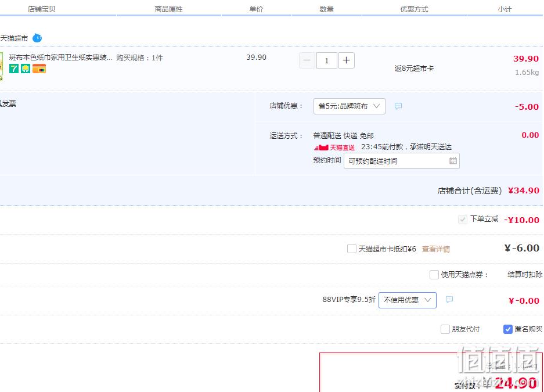Click the calendar icon in delivery time field

click(453, 161)
